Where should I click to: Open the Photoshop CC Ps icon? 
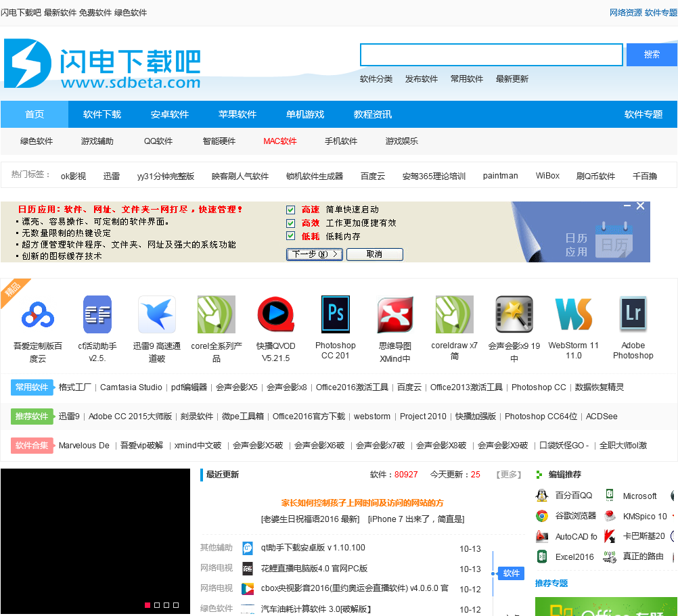tap(335, 314)
